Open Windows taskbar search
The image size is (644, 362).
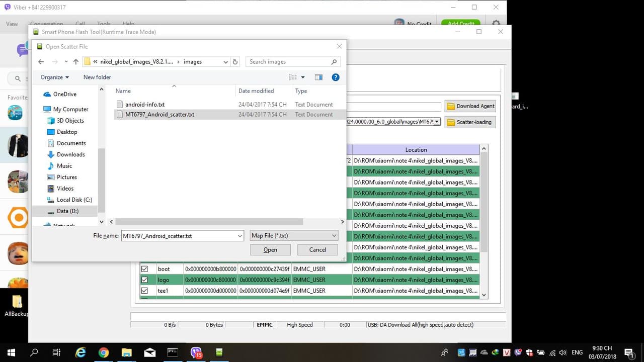point(34,352)
